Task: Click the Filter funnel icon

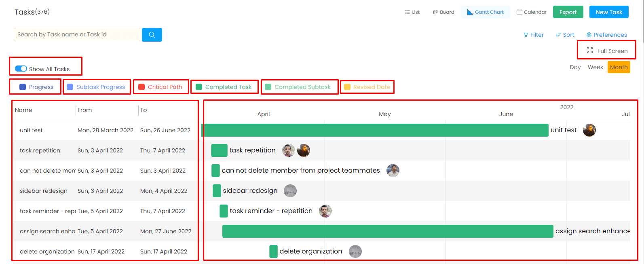Action: pos(526,35)
